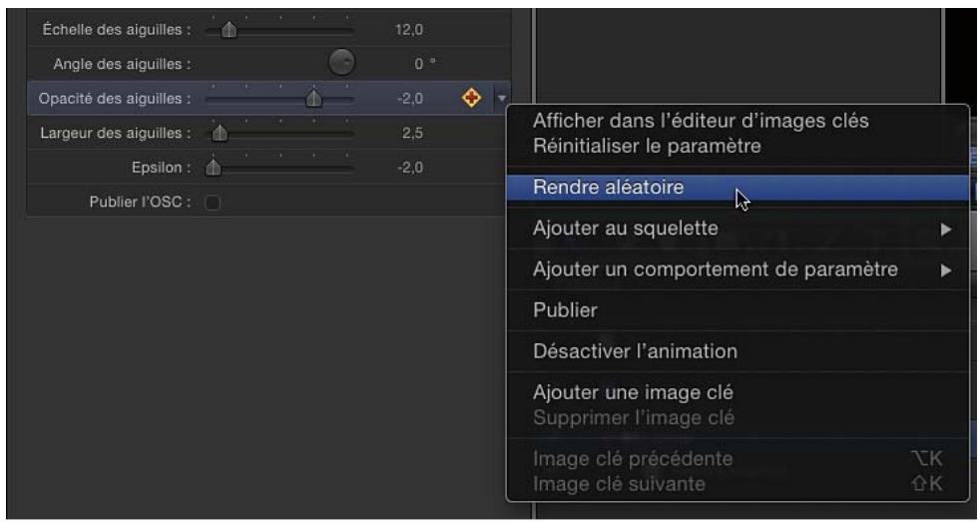The image size is (980, 522).
Task: Click the Échelle des aiguilles slider handle
Action: tap(230, 29)
